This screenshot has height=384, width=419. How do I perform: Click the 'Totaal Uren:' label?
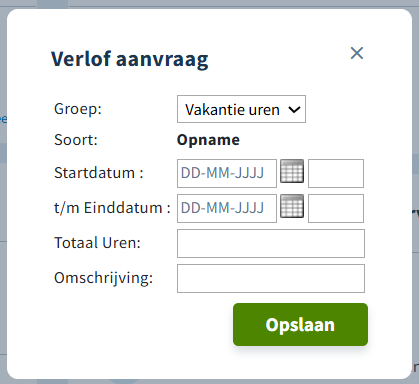pos(97,243)
